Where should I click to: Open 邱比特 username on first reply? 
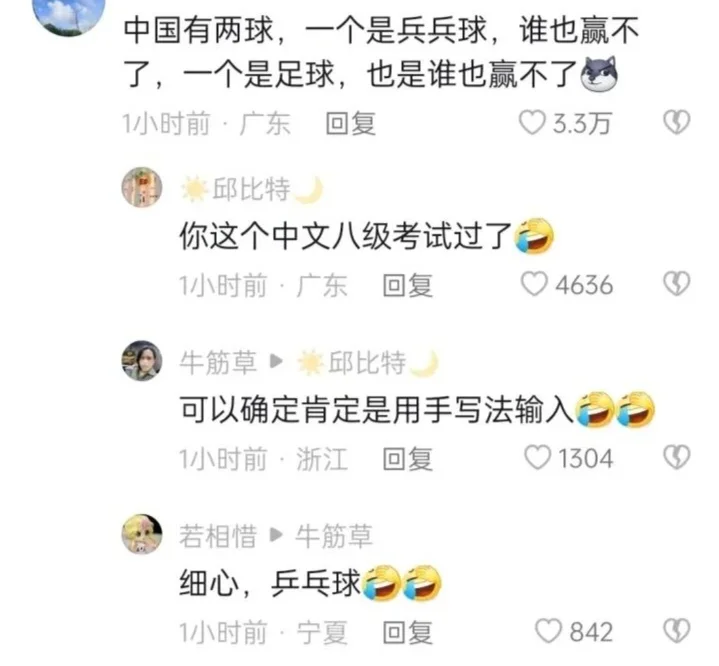(252, 189)
